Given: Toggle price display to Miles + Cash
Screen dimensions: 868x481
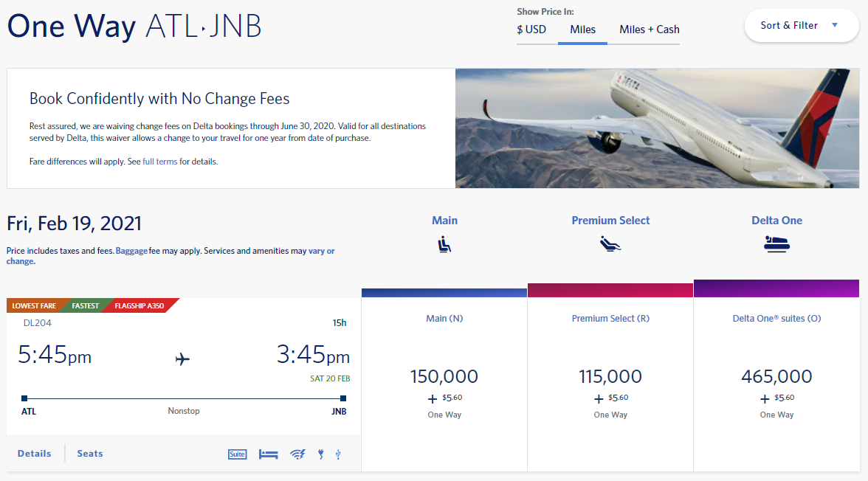Looking at the screenshot, I should 650,30.
